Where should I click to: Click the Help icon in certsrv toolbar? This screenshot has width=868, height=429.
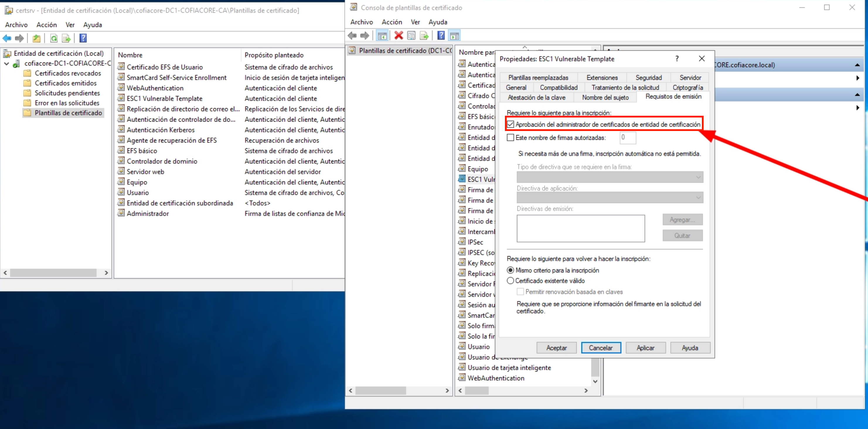coord(83,38)
